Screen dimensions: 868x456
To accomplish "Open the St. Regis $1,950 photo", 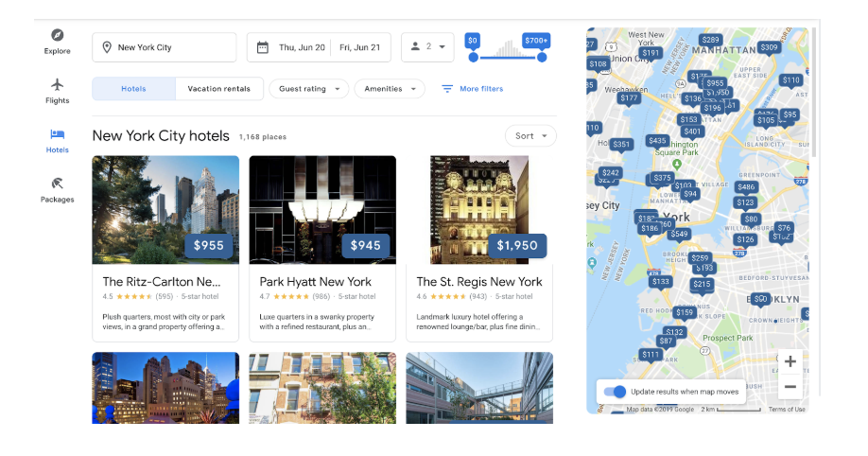I will 479,210.
